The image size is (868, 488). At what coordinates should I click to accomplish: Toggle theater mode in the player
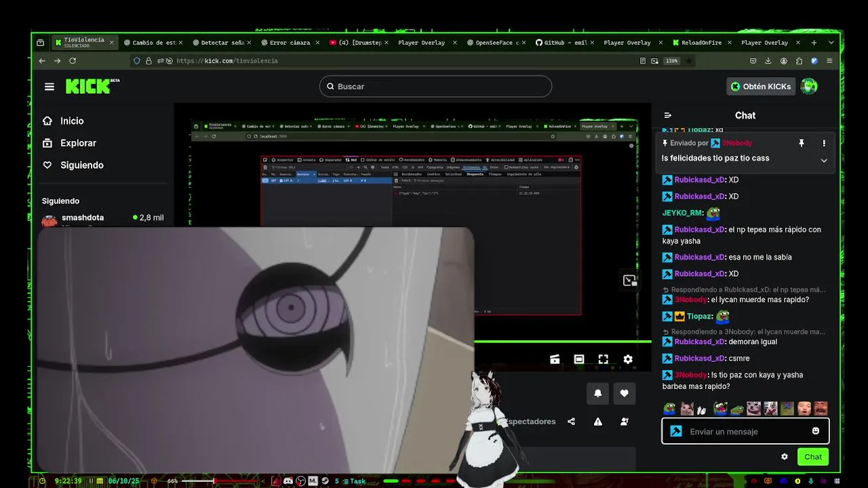point(579,359)
